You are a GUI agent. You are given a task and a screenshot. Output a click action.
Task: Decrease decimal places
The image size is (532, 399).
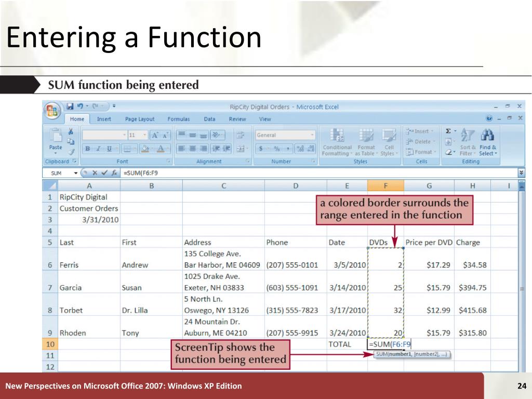point(311,149)
